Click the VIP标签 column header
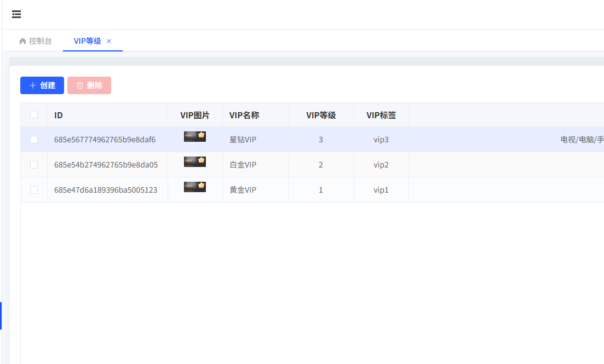 (381, 115)
